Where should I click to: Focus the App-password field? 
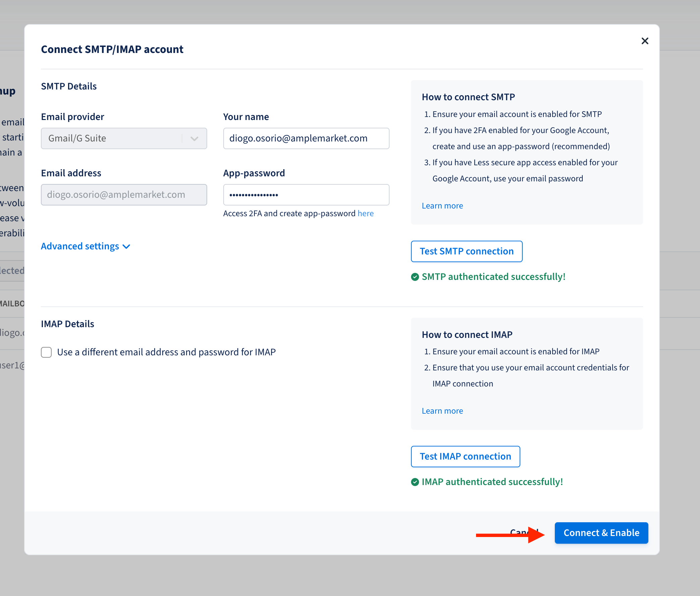tap(306, 195)
